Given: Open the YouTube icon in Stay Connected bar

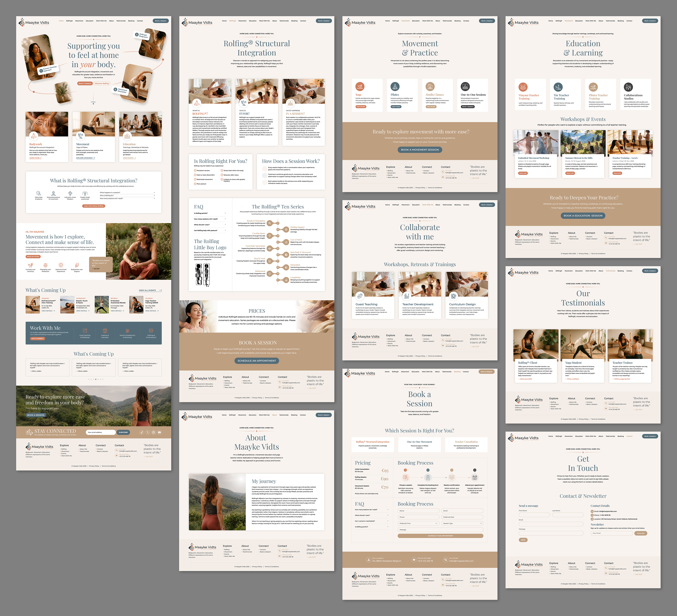Looking at the screenshot, I should pyautogui.click(x=159, y=432).
